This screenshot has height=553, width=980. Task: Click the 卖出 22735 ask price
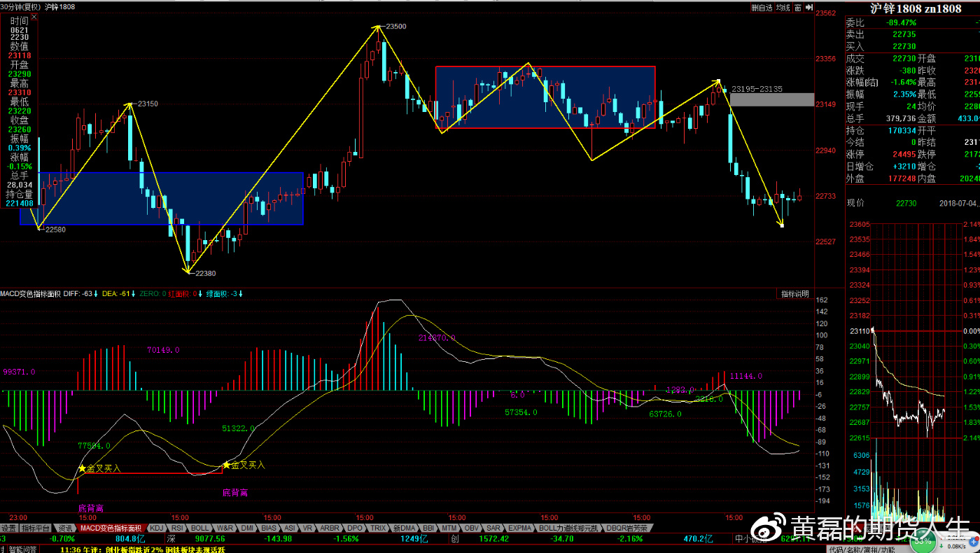pyautogui.click(x=904, y=34)
